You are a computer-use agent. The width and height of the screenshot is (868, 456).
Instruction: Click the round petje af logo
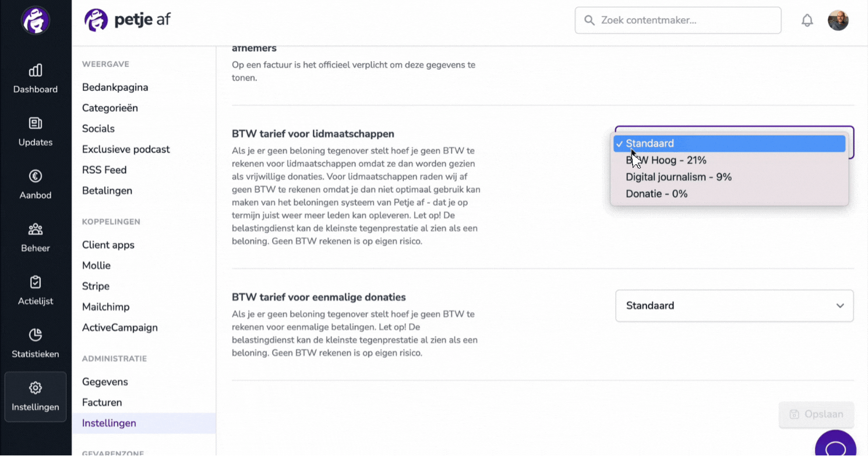[36, 20]
